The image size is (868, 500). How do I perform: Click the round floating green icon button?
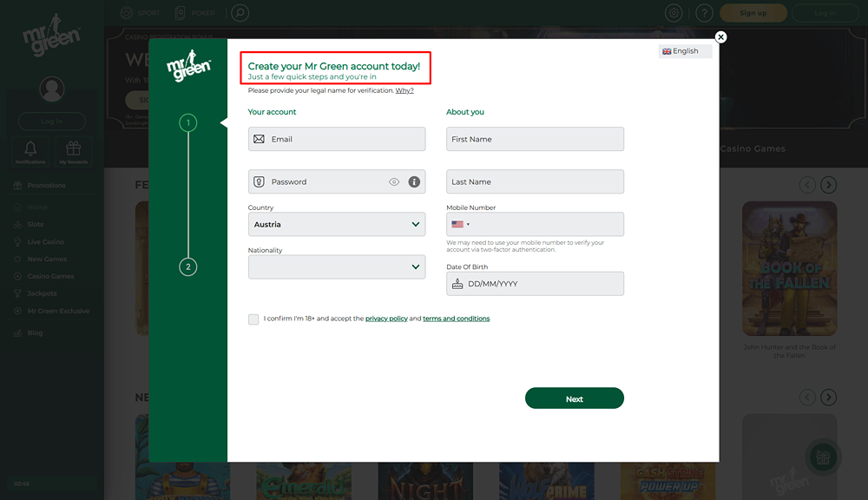coord(823,457)
